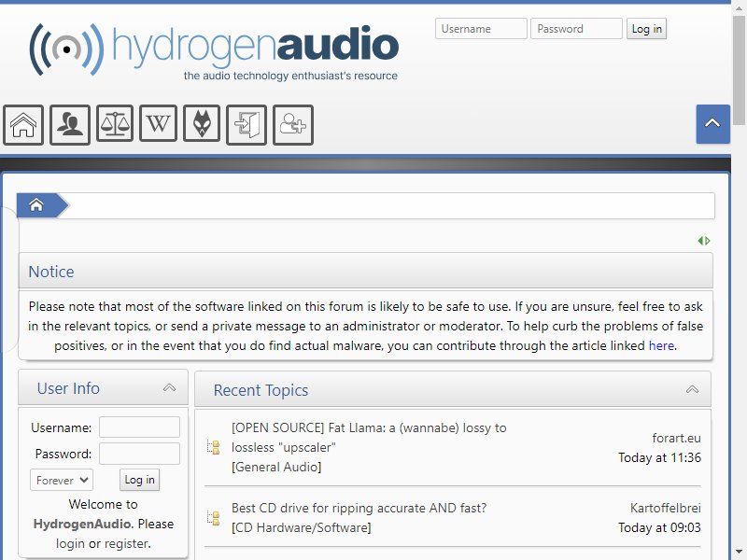Collapse header with blue up-chevron button
The height and width of the screenshot is (560, 747).
(x=712, y=124)
